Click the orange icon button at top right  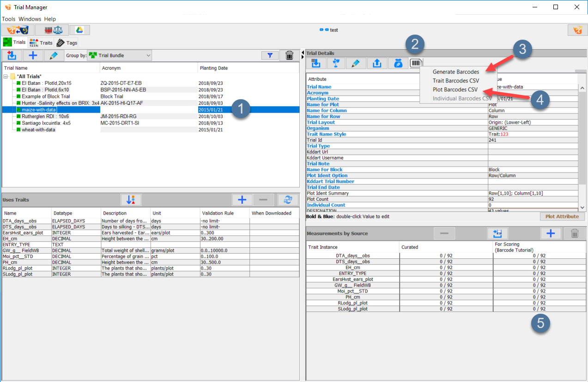click(x=577, y=30)
